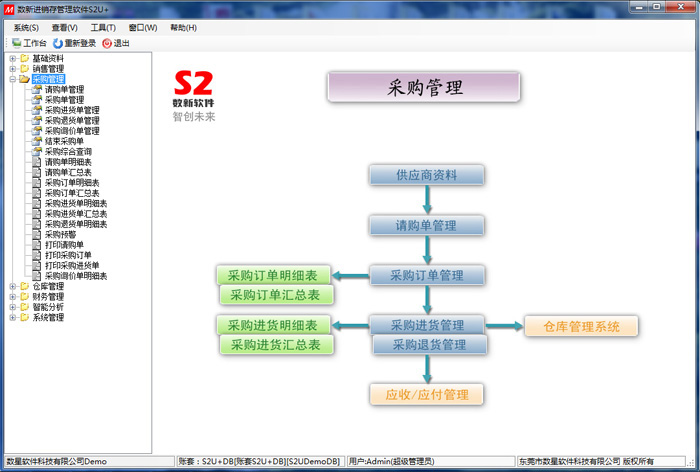Click the green 采购订单汇总表 flowchart box

click(276, 295)
